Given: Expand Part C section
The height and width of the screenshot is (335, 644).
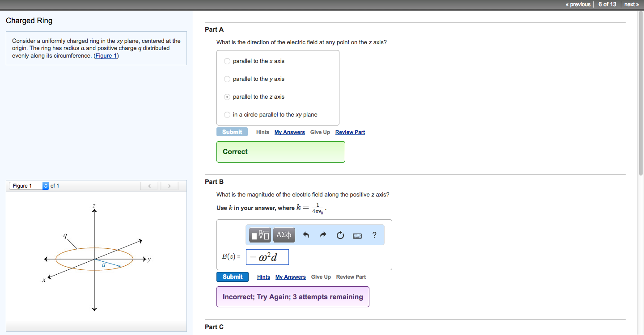Looking at the screenshot, I should point(214,327).
